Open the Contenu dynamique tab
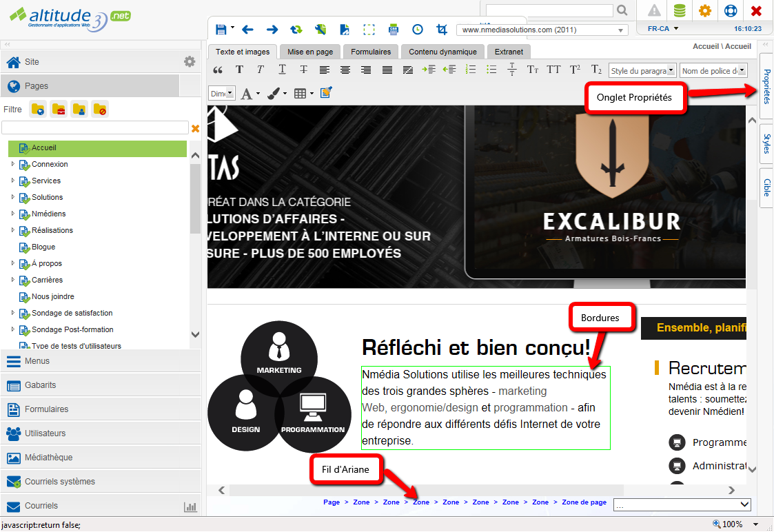 [x=442, y=52]
